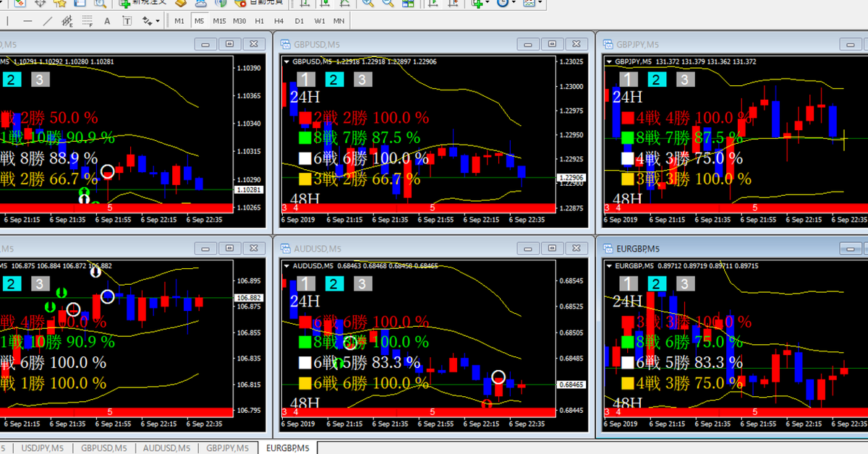Click the '3戦 2勝 66.7 %' line in GBPUSD chart
Screen dimensions: 868x454
[x=367, y=179]
